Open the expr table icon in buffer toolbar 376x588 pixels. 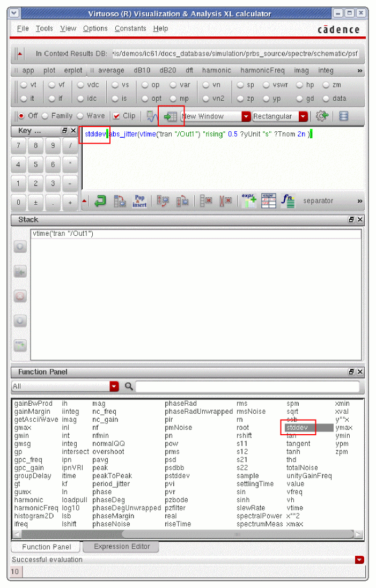tap(268, 200)
